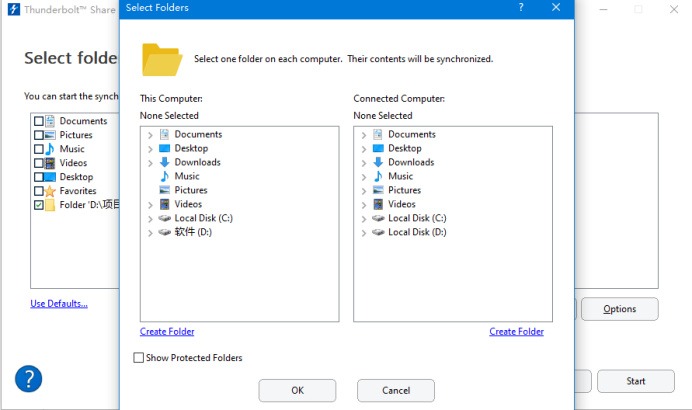Check the Pictures checkbox in background list
The height and width of the screenshot is (410, 692).
pyautogui.click(x=39, y=135)
